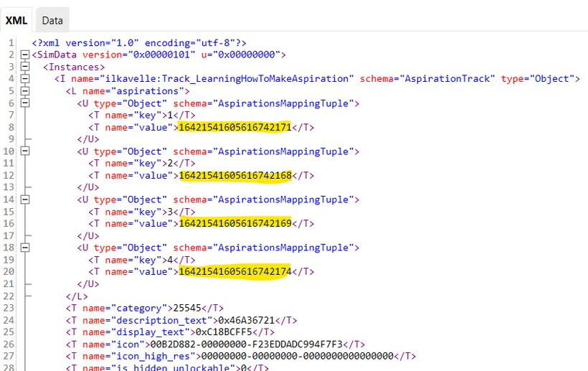This screenshot has width=588, height=371.
Task: Collapse the aspirations list fold marker
Action: (x=26, y=91)
